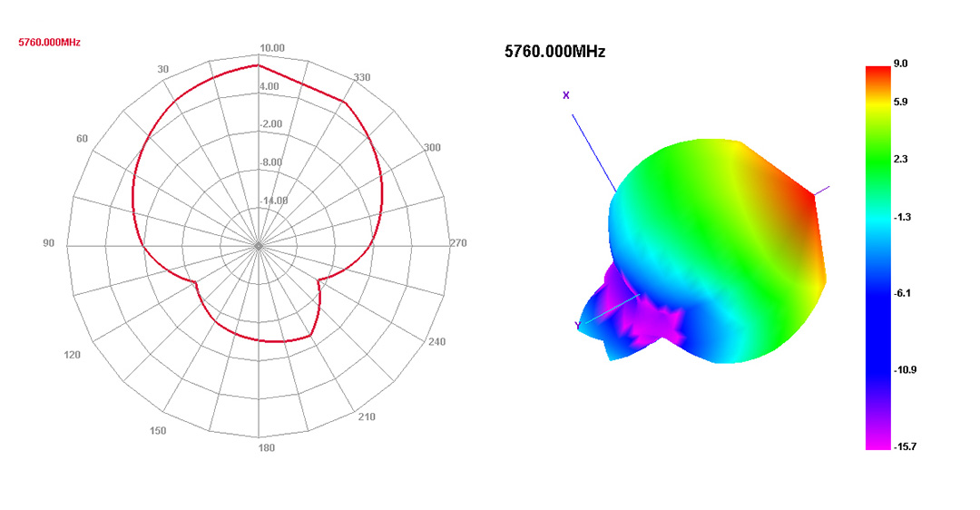Click the -15.7 value on the color scale
The height and width of the screenshot is (510, 980).
(x=905, y=446)
